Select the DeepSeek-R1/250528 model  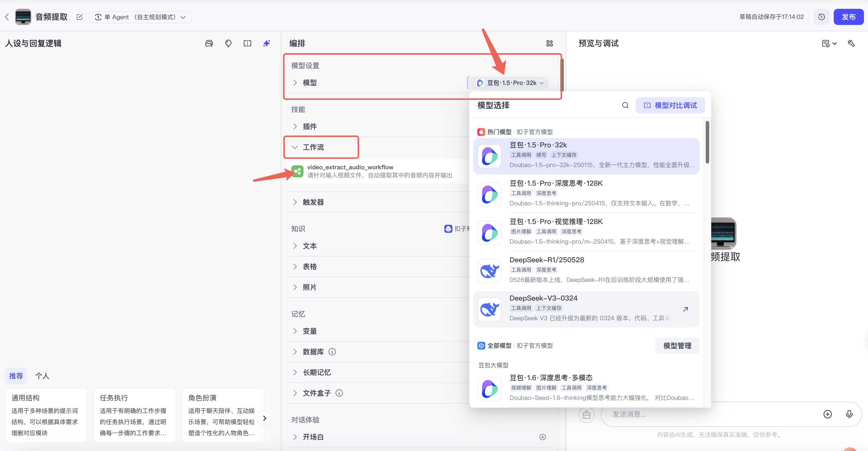586,271
